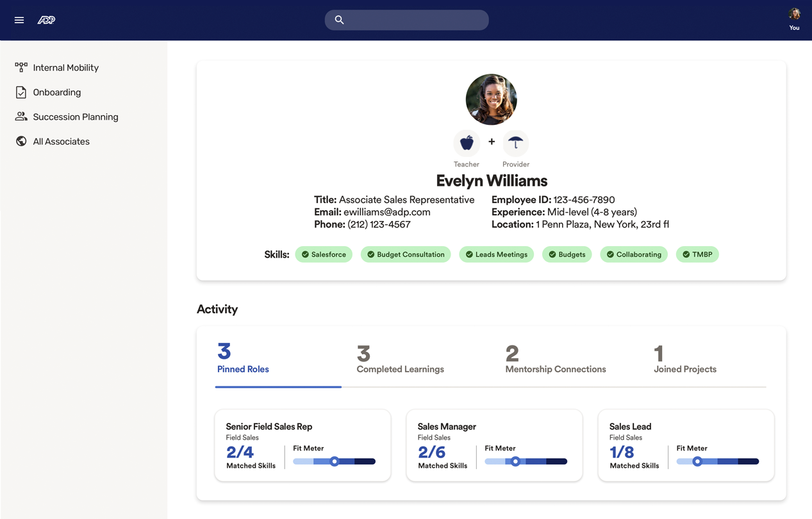Screen dimensions: 812x519
Task: Go to Succession Planning in sidebar
Action: [x=75, y=117]
